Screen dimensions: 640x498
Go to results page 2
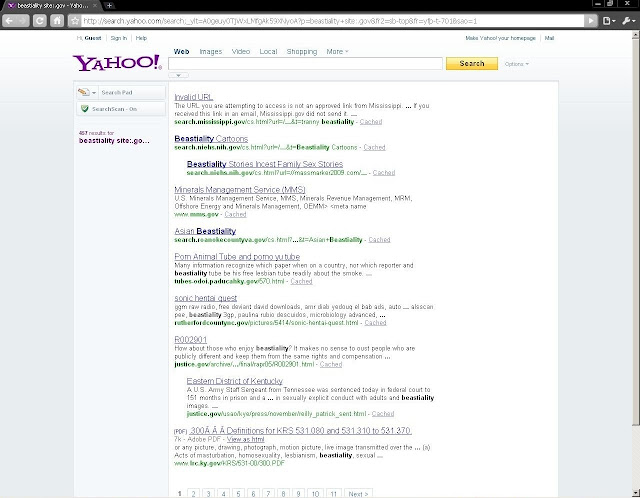(x=193, y=494)
